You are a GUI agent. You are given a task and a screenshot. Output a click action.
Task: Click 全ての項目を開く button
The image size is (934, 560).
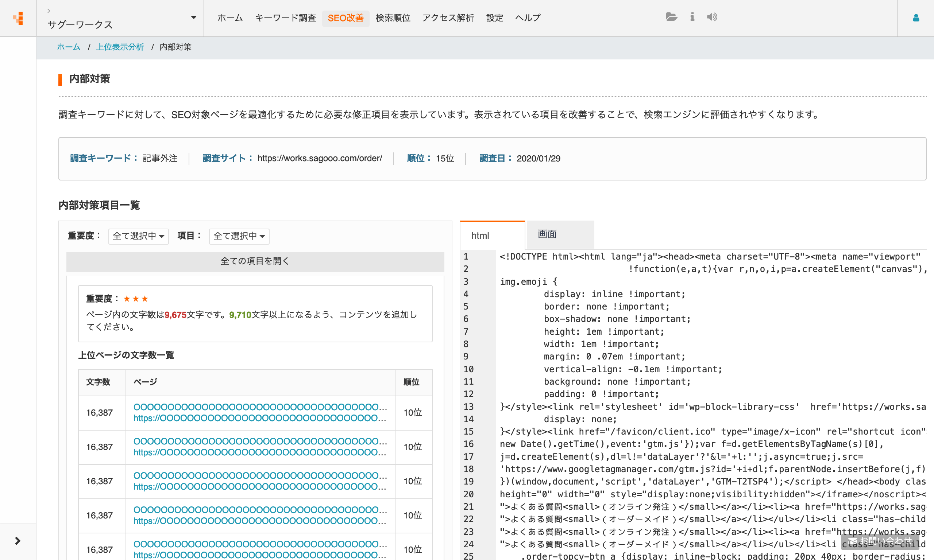tap(255, 261)
